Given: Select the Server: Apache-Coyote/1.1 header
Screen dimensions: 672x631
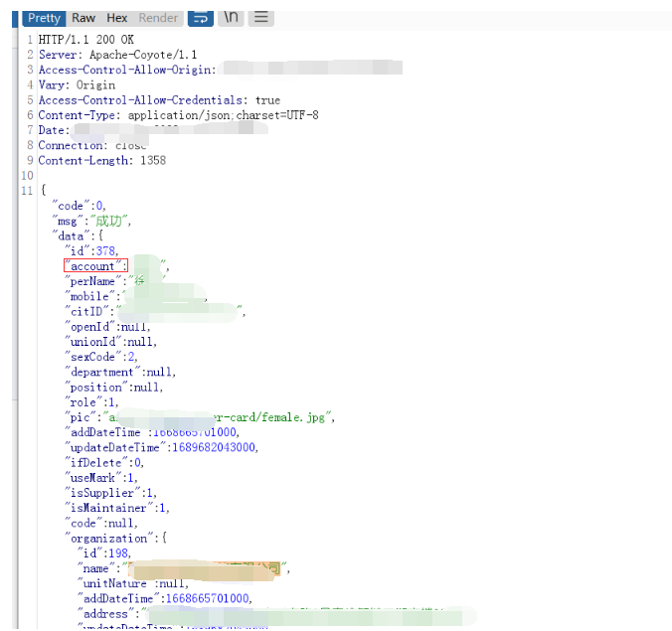Looking at the screenshot, I should 118,55.
